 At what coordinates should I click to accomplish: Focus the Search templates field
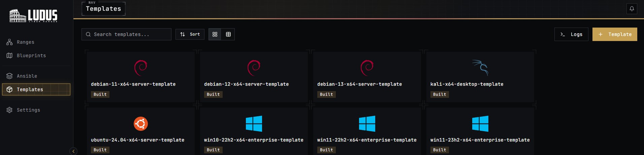(126, 34)
